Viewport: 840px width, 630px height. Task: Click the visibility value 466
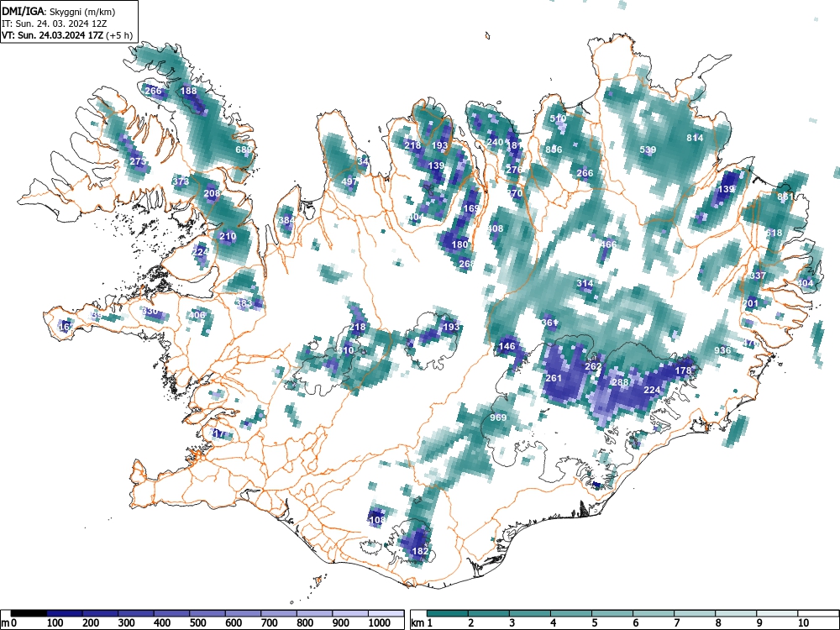point(608,244)
